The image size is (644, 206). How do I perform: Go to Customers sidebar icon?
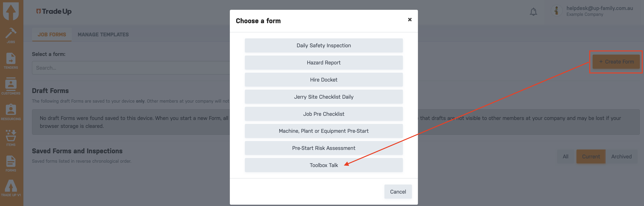coord(11,86)
